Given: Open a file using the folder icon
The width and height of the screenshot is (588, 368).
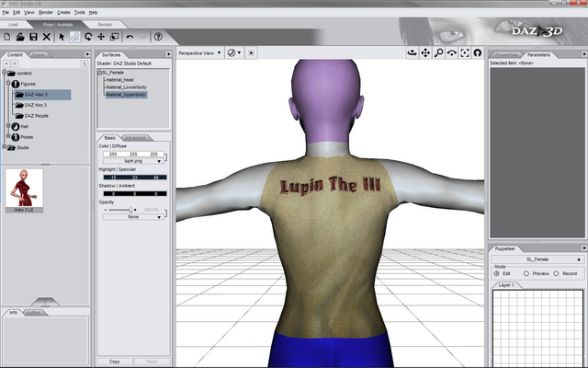Looking at the screenshot, I should point(20,37).
